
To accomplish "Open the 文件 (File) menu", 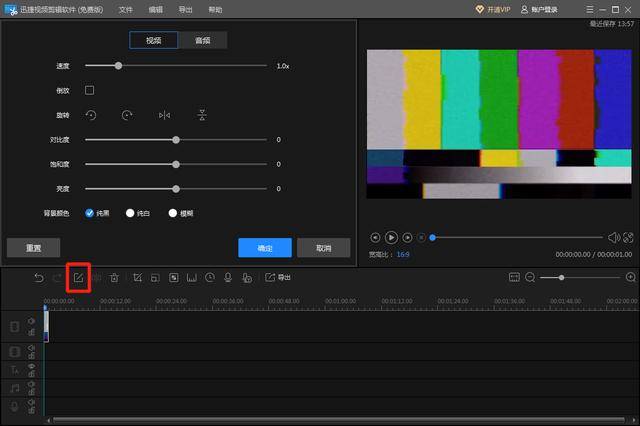I will [x=126, y=9].
